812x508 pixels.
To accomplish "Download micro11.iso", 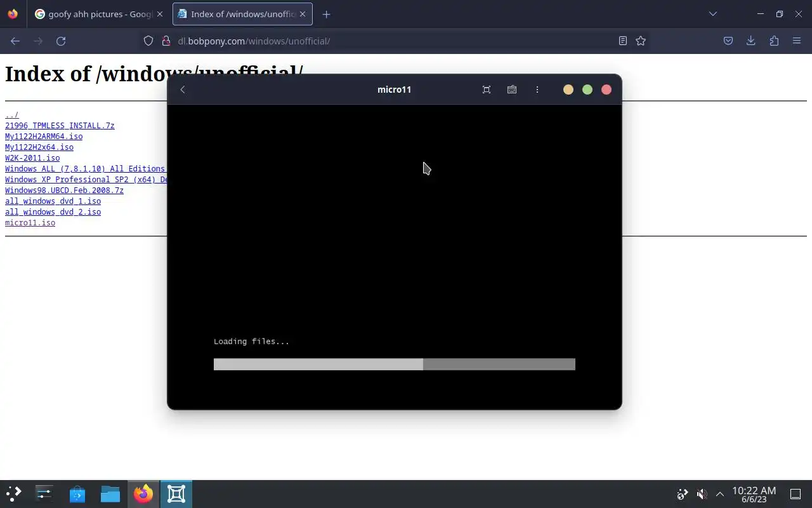I will (30, 223).
